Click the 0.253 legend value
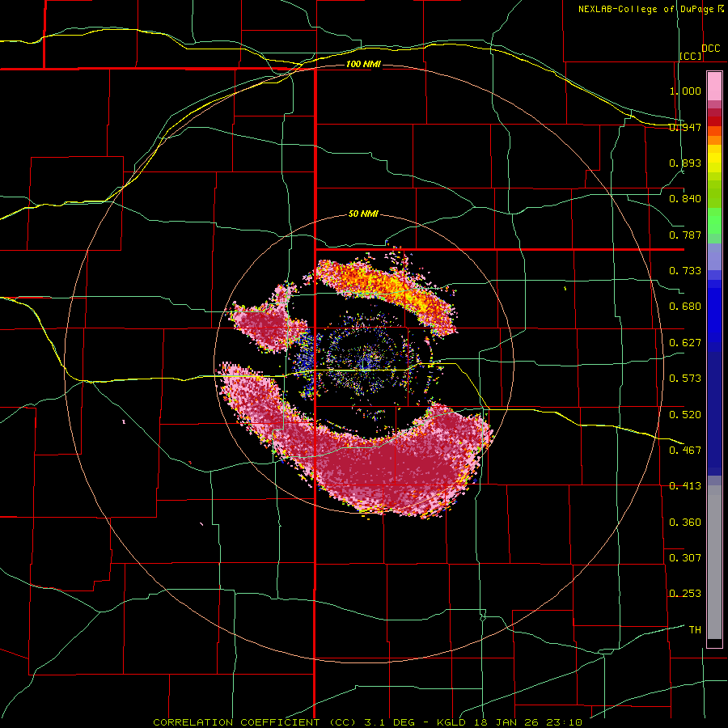Screen dimensions: 728x728 click(685, 594)
